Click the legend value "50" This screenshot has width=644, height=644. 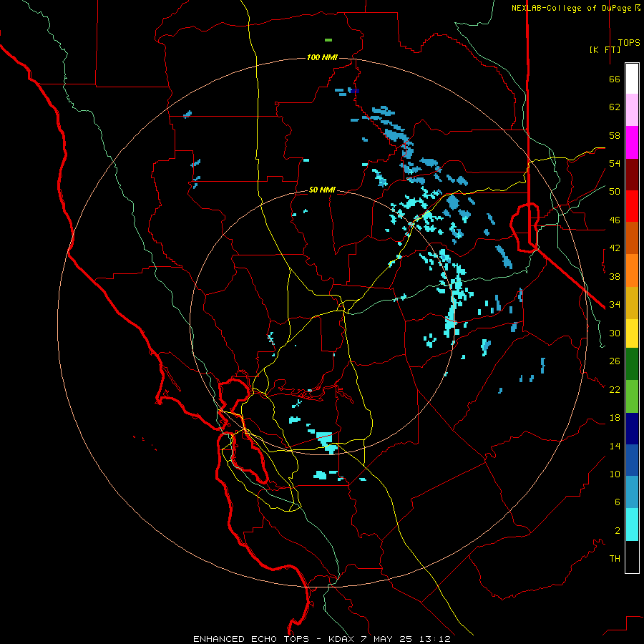615,192
